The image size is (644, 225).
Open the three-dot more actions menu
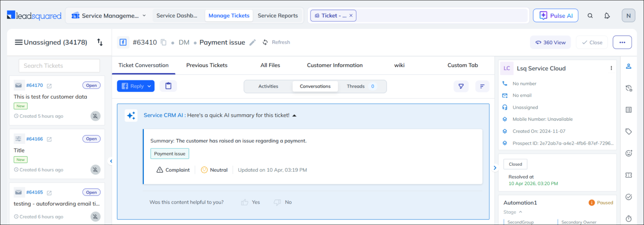point(622,43)
